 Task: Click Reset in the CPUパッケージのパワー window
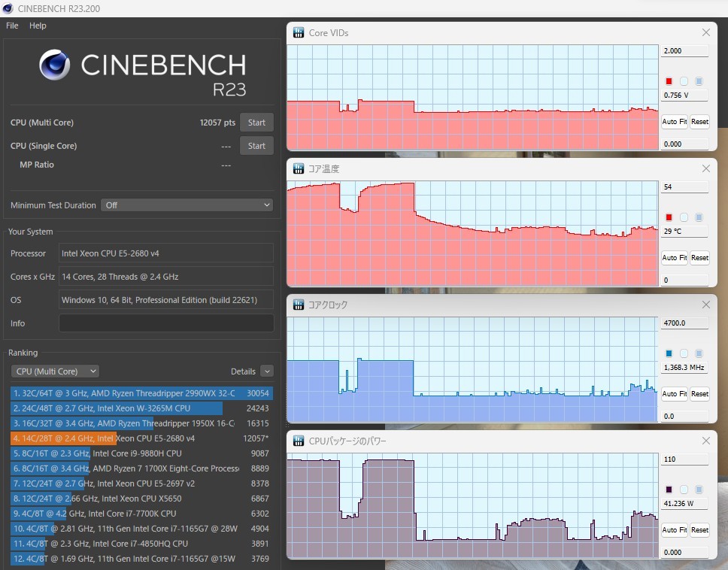699,529
